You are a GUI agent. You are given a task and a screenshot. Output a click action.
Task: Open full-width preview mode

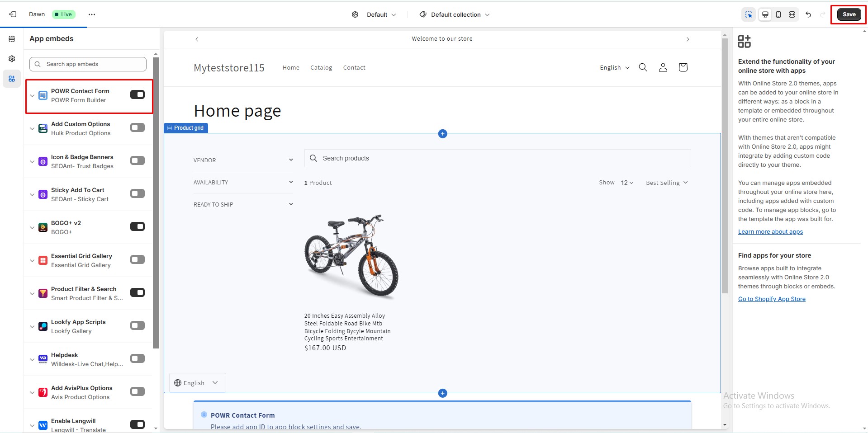click(x=791, y=14)
